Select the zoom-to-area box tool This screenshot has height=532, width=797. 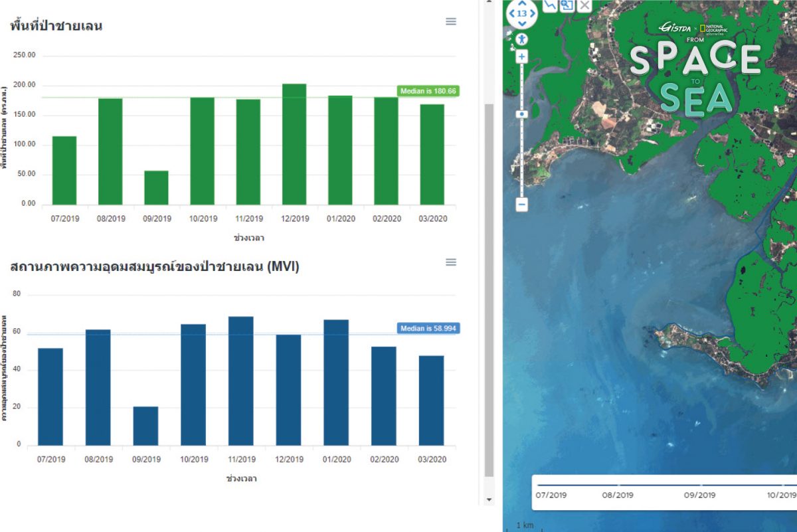567,5
